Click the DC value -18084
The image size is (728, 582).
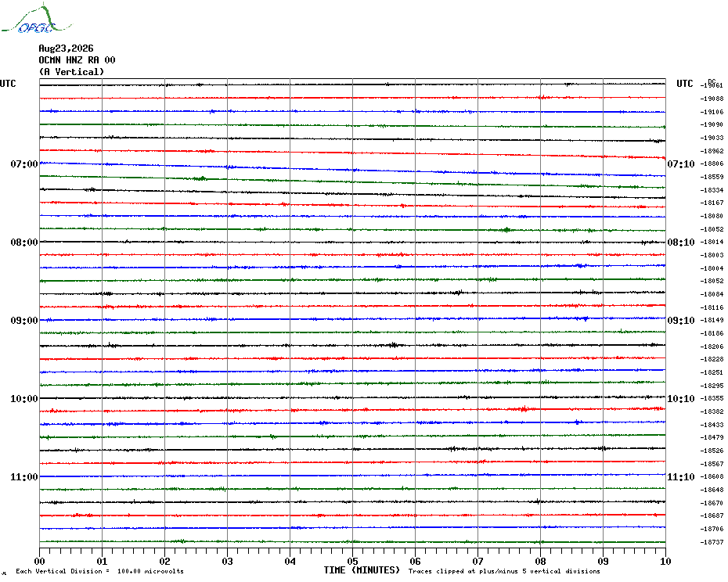(x=712, y=294)
